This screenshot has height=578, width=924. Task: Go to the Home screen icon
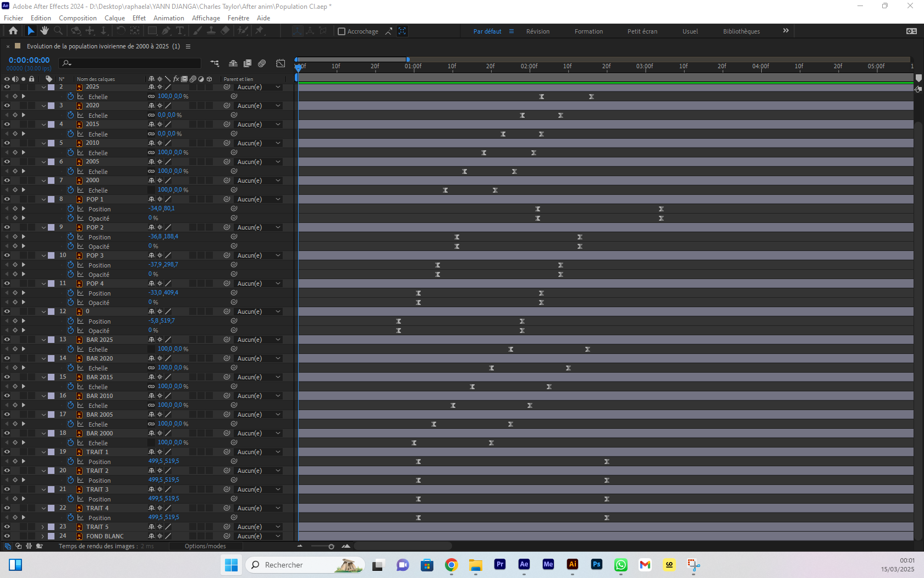[13, 31]
